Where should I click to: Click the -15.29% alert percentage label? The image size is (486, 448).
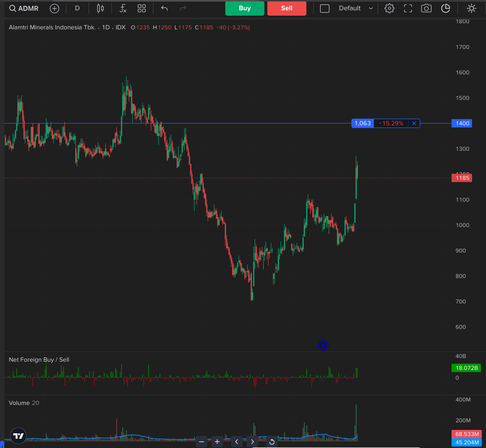[x=391, y=123]
